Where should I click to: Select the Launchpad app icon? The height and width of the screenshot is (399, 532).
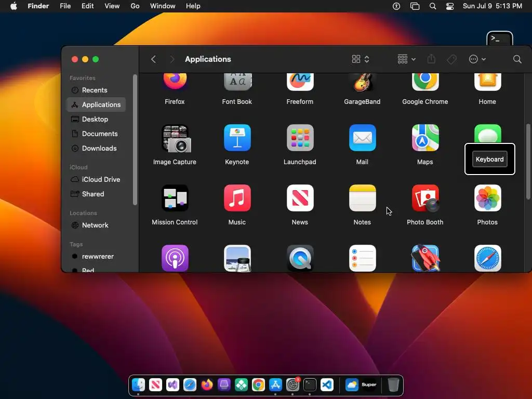[x=300, y=138]
